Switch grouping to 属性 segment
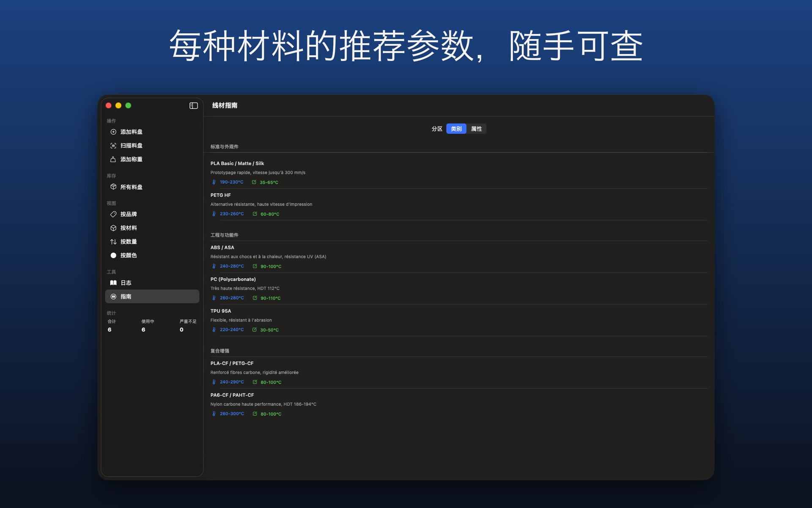812x508 pixels. [476, 129]
